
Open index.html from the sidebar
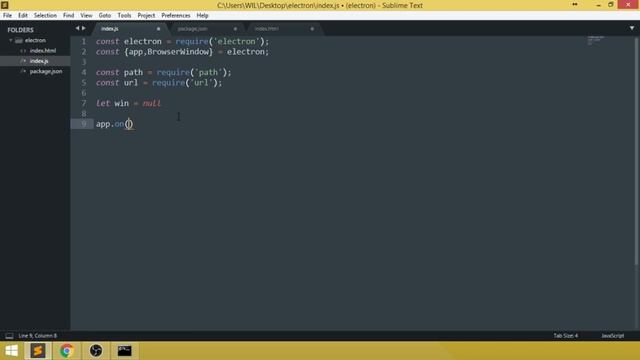tap(43, 51)
